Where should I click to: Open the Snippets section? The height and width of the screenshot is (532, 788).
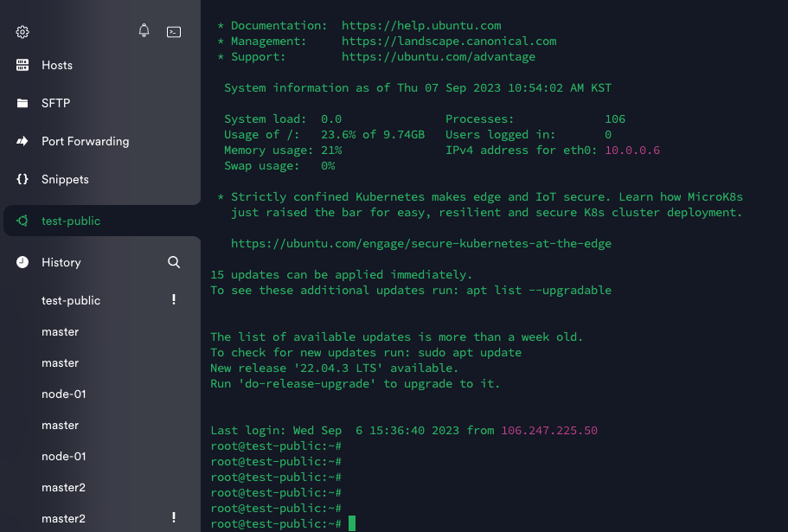point(65,179)
